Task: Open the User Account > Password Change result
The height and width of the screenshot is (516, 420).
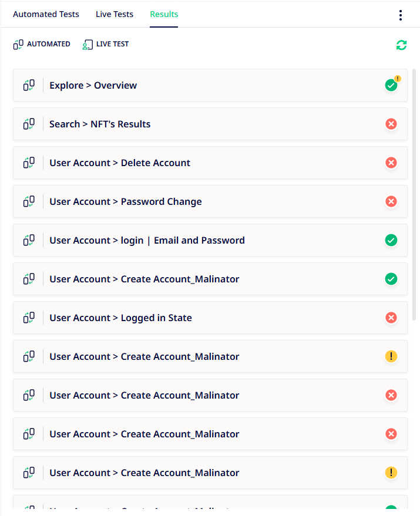Action: (x=210, y=201)
